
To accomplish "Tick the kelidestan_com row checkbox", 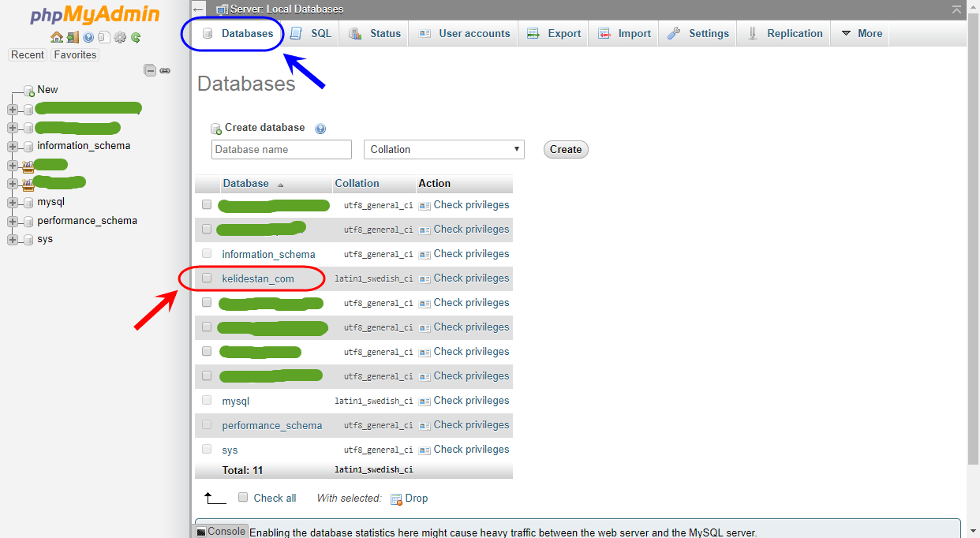I will (x=207, y=278).
